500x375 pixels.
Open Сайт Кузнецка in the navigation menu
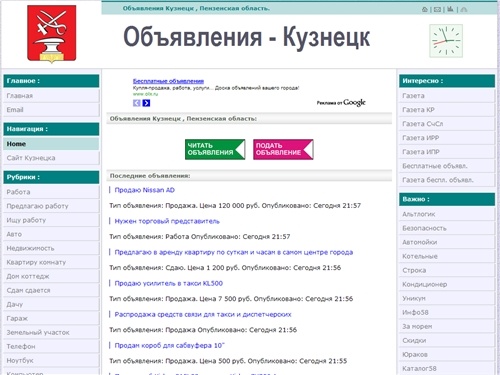[x=51, y=158]
